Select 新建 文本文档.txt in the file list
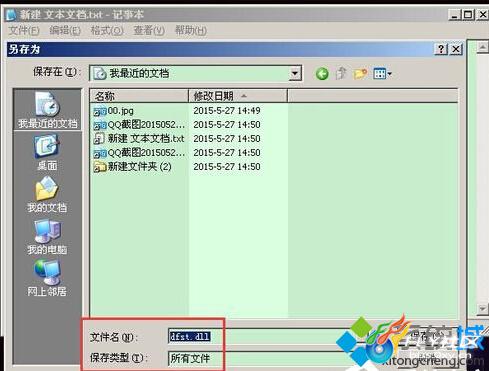The image size is (489, 371). coord(139,138)
